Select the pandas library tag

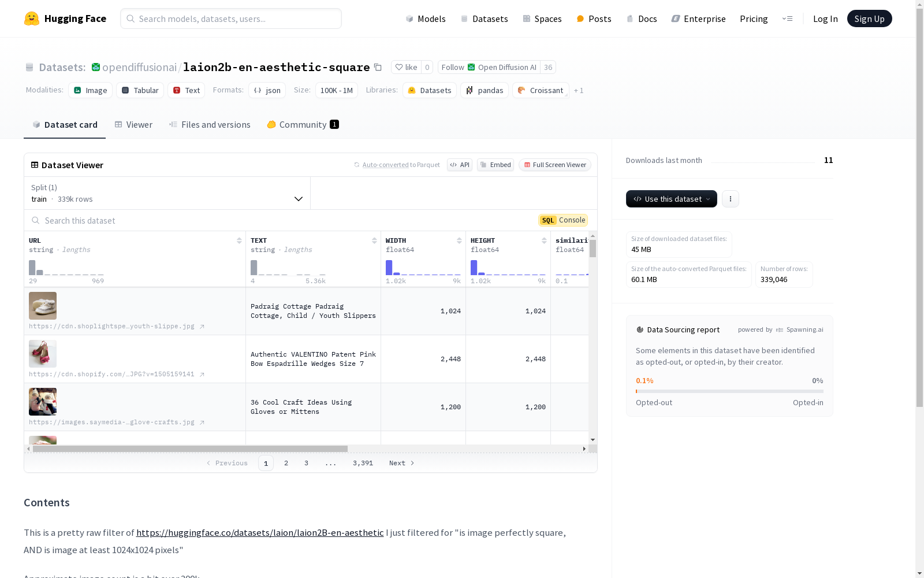(x=485, y=90)
